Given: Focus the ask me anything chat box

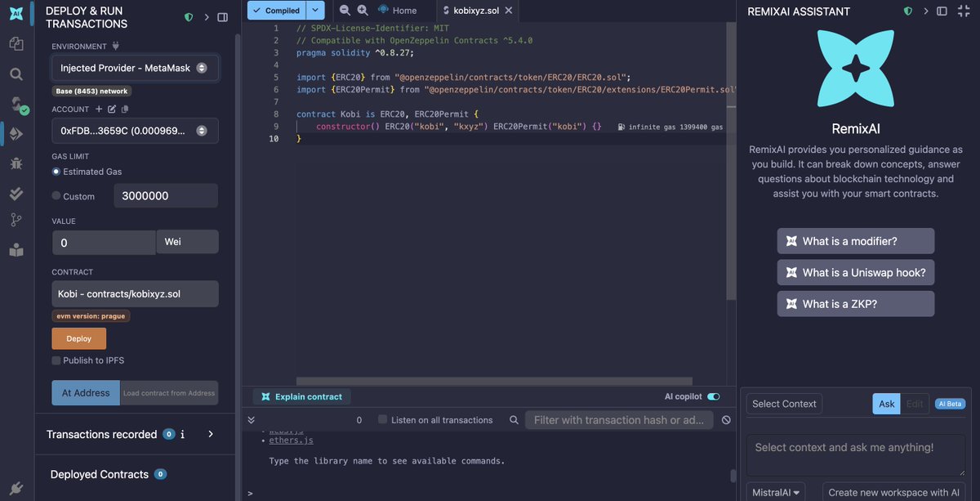Looking at the screenshot, I should pos(856,454).
